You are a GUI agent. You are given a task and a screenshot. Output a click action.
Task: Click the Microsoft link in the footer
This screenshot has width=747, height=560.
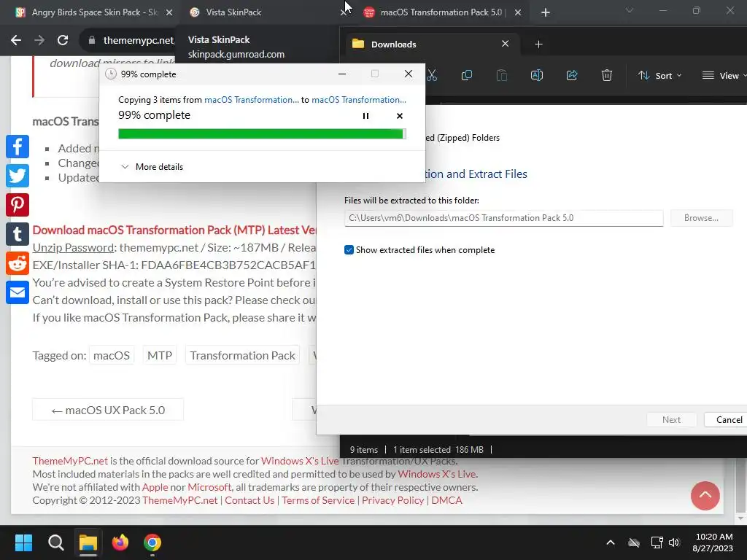(209, 487)
